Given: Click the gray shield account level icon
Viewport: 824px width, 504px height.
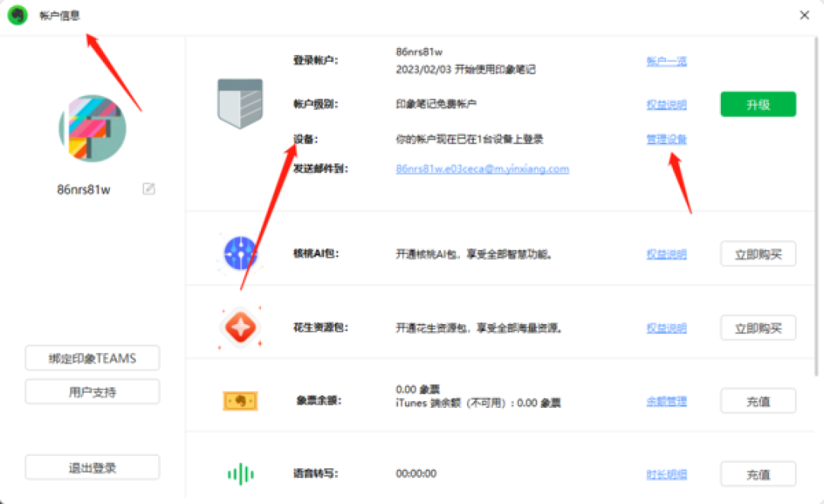Looking at the screenshot, I should point(240,104).
